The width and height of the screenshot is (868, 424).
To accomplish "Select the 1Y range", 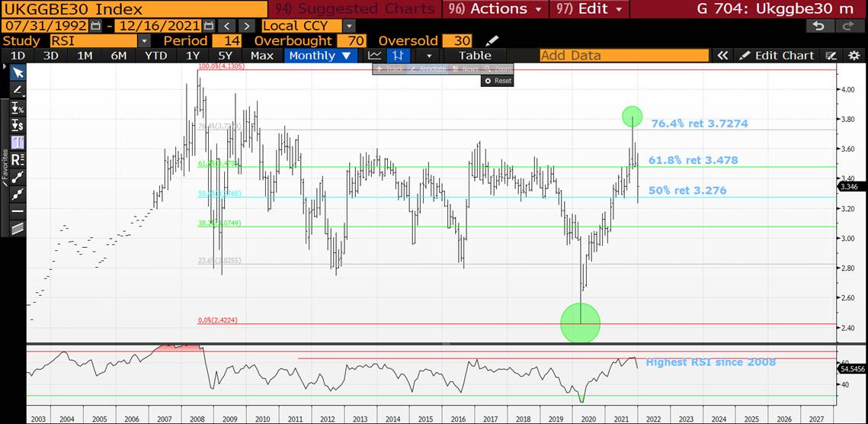I will pyautogui.click(x=193, y=56).
